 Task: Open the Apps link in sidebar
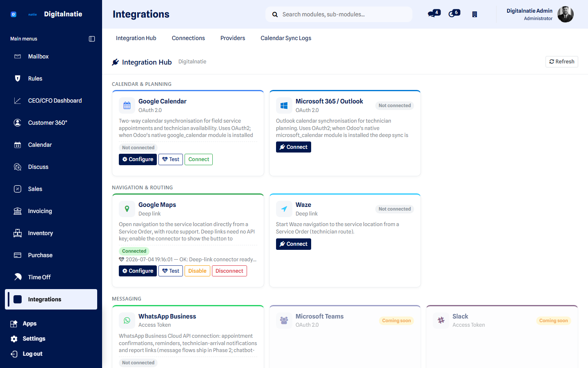30,324
